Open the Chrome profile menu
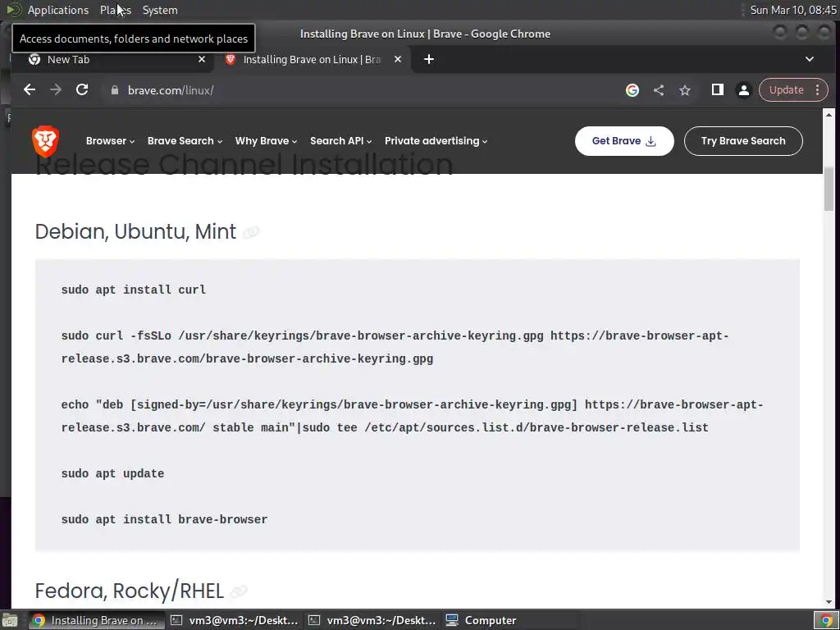The height and width of the screenshot is (630, 840). (743, 90)
